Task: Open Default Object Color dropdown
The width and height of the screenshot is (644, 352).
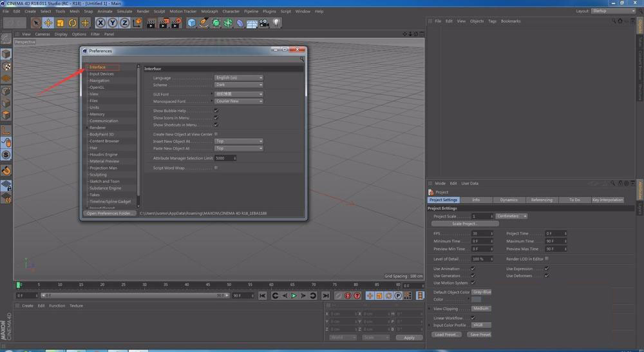Action: click(x=481, y=292)
